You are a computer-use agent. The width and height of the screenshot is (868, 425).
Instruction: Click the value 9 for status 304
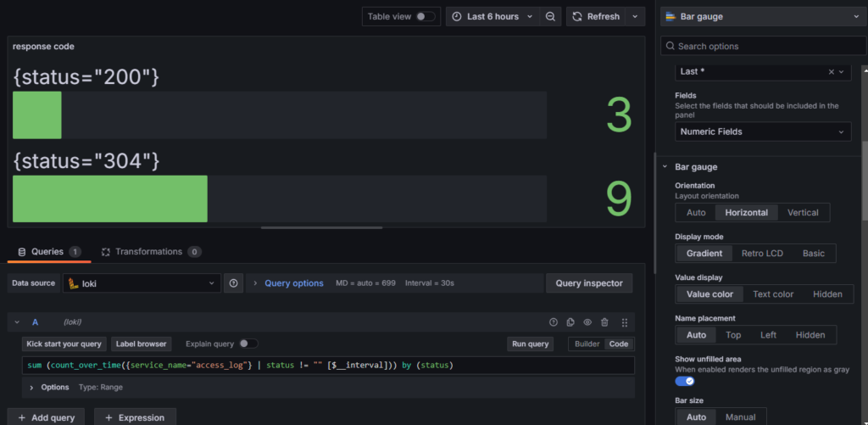click(619, 199)
